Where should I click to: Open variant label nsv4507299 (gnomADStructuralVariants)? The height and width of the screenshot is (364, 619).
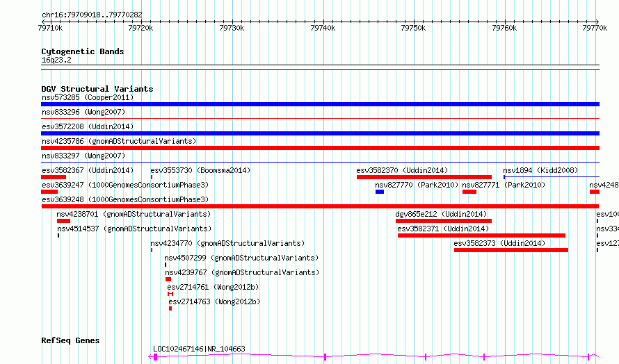click(x=241, y=258)
